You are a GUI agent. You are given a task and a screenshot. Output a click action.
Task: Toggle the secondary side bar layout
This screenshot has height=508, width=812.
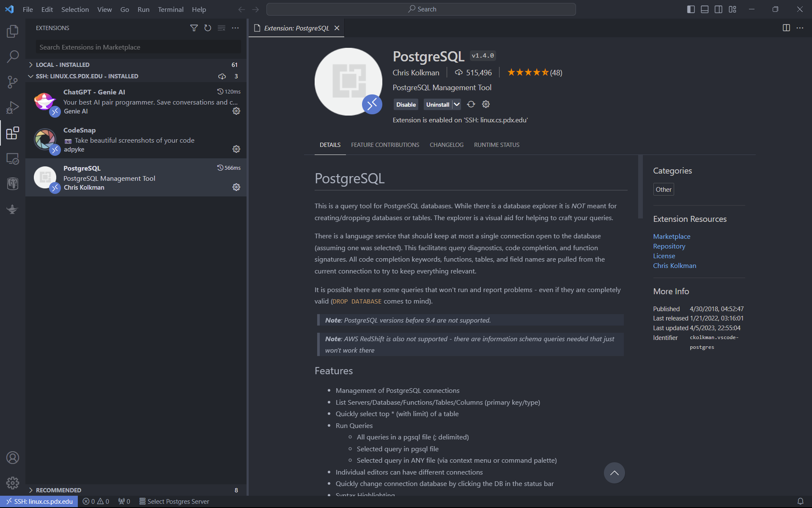point(719,9)
